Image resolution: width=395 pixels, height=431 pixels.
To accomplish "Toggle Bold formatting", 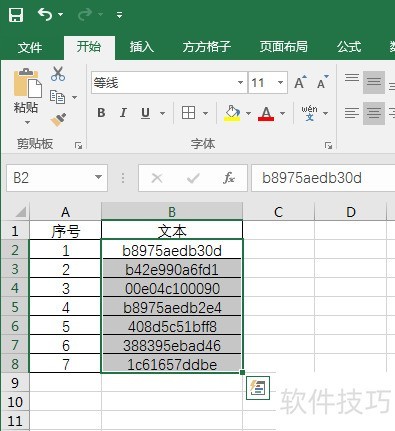I will 101,113.
